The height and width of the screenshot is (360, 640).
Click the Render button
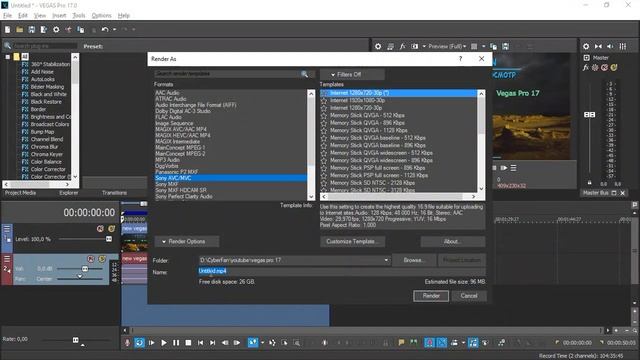[431, 296]
